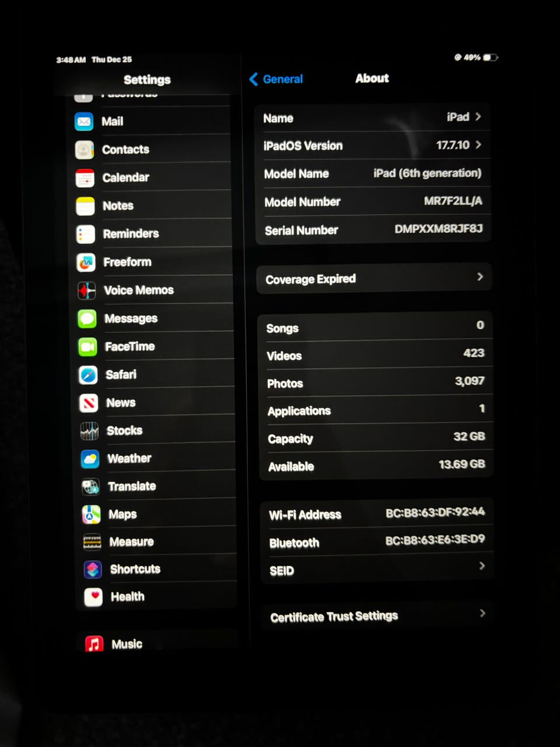Tap the Available value 13.69 GB
Viewport: 560px width, 747px height.
coord(461,464)
